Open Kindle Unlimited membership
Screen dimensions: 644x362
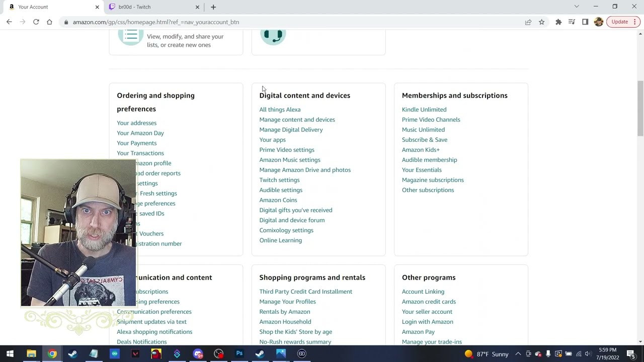click(x=424, y=109)
